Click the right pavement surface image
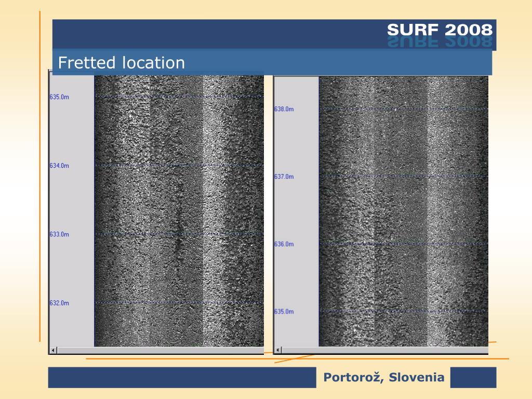Screen dimensions: 532x399 [403, 211]
